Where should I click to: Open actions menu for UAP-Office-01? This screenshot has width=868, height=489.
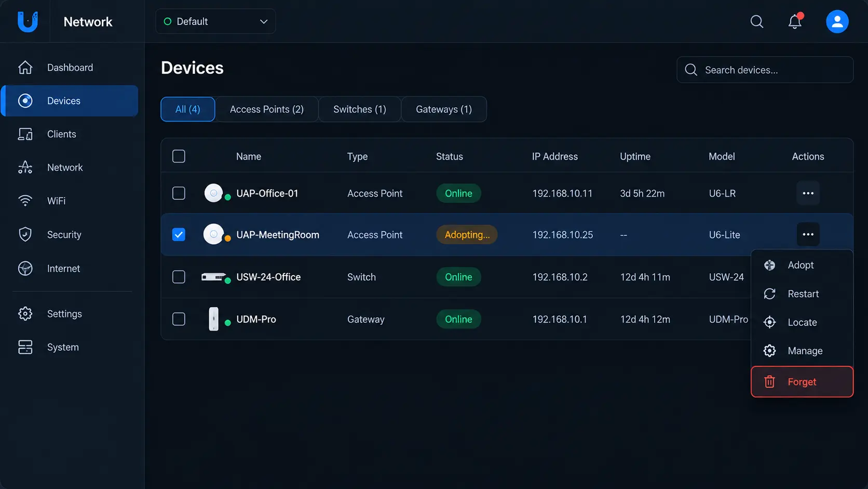(808, 193)
